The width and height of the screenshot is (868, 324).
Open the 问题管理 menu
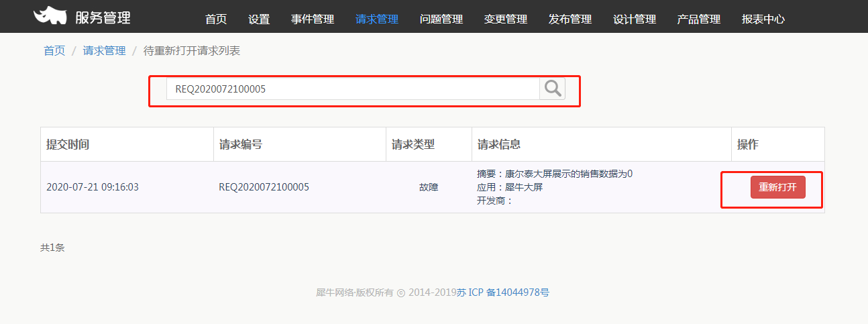pos(441,19)
